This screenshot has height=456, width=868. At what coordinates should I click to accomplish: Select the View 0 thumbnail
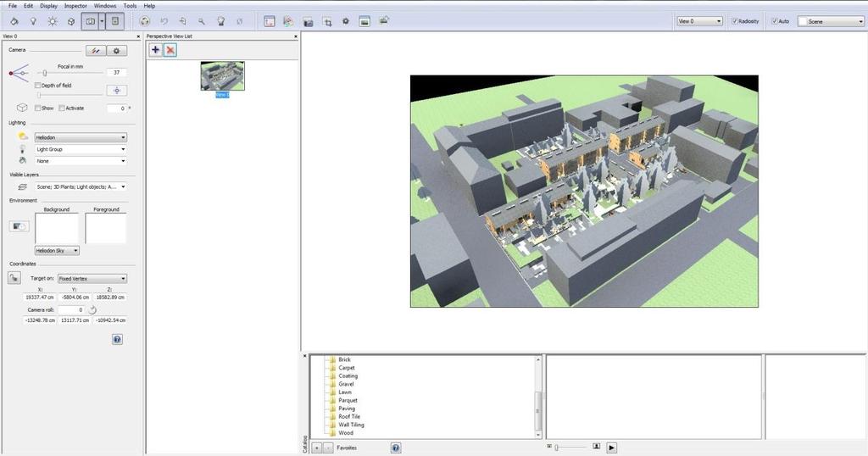coord(222,75)
